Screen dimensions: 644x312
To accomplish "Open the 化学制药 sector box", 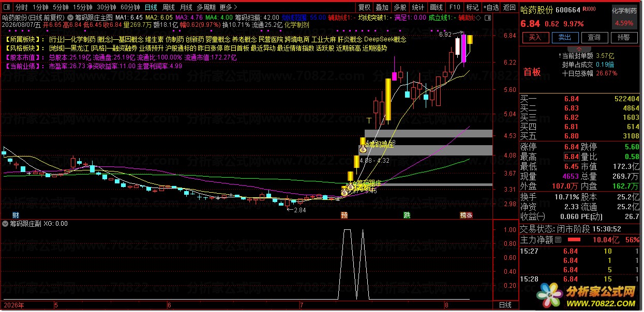I will click(624, 17).
